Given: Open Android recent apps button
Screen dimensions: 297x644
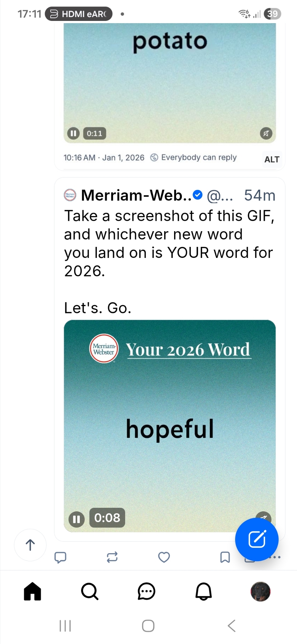Looking at the screenshot, I should pos(65,626).
